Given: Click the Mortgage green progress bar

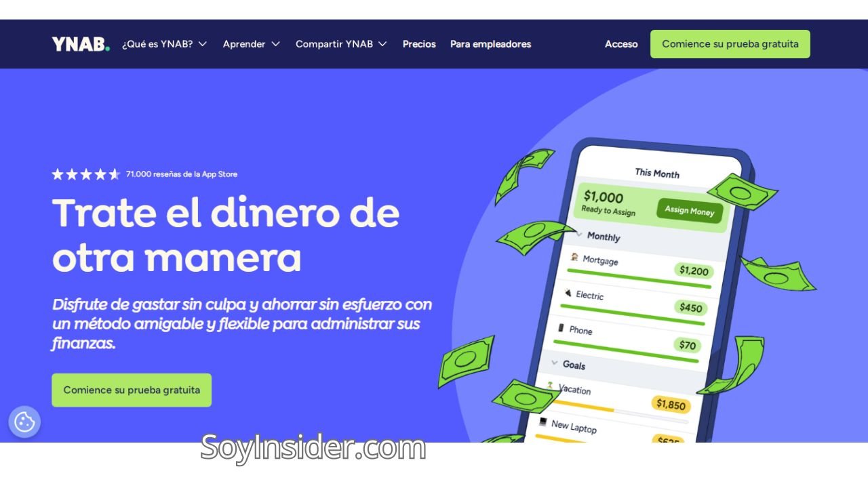Looking at the screenshot, I should 639,279.
